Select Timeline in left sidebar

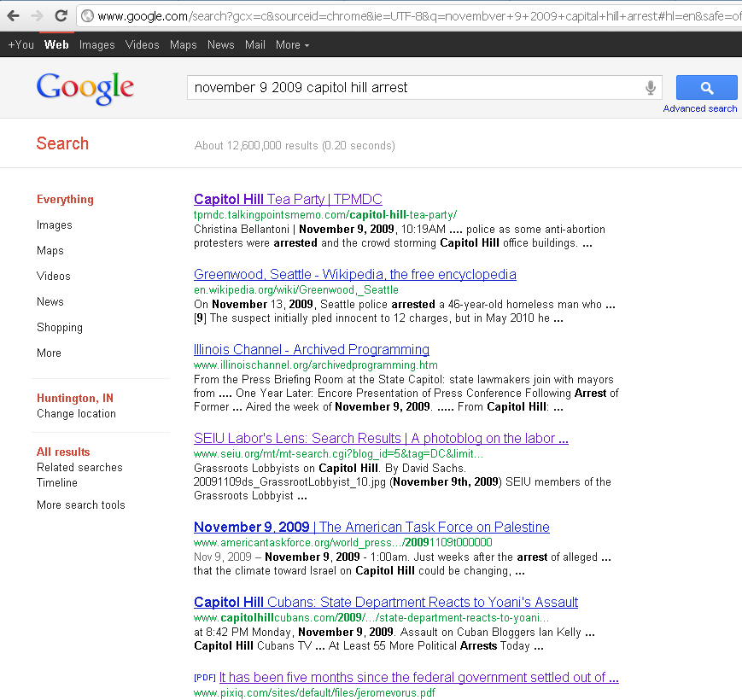click(x=56, y=482)
